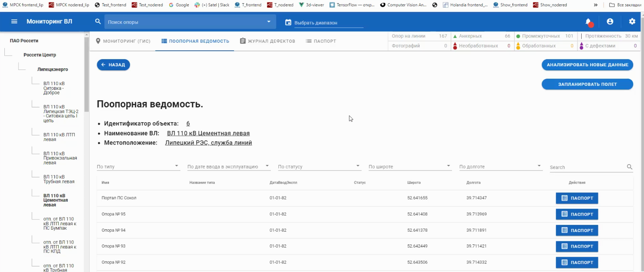Click the search magnifier icon in header
This screenshot has height=272, width=644.
[x=98, y=22]
